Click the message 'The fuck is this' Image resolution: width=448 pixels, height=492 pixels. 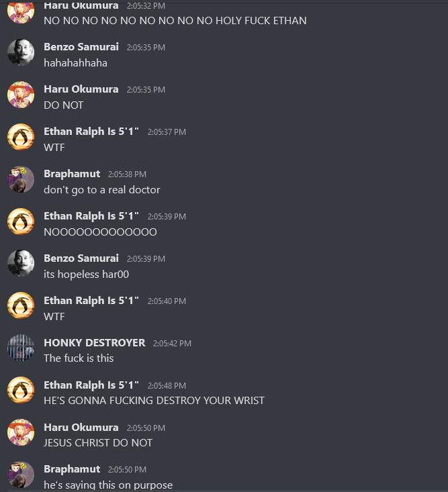[x=79, y=358]
